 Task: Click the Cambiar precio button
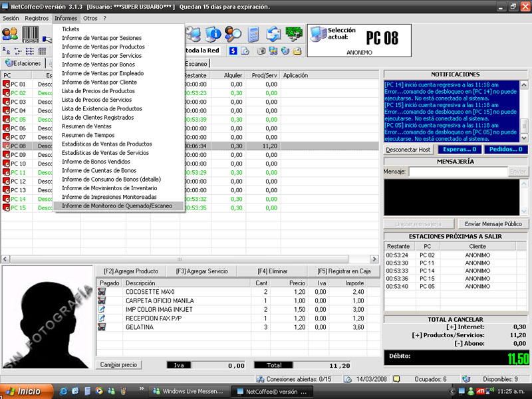(118, 364)
